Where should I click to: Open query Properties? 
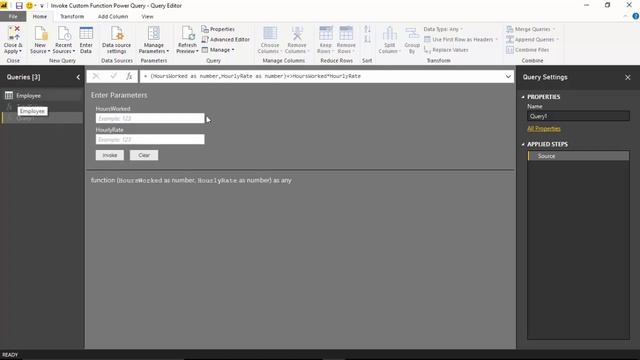tap(218, 29)
